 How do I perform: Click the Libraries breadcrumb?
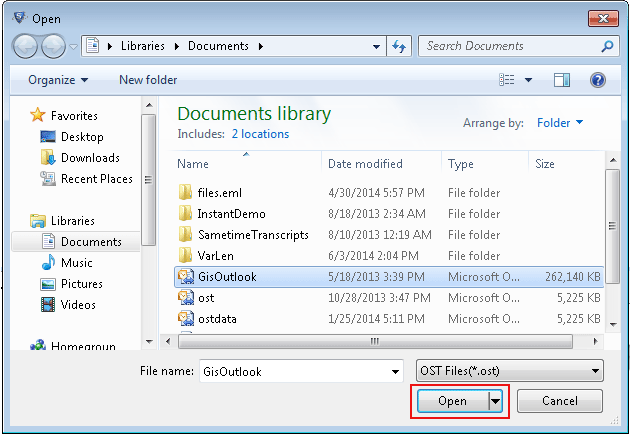tap(143, 46)
